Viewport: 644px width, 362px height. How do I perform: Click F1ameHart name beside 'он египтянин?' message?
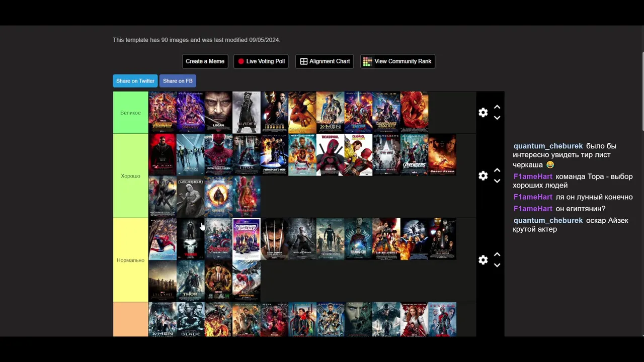tap(533, 209)
